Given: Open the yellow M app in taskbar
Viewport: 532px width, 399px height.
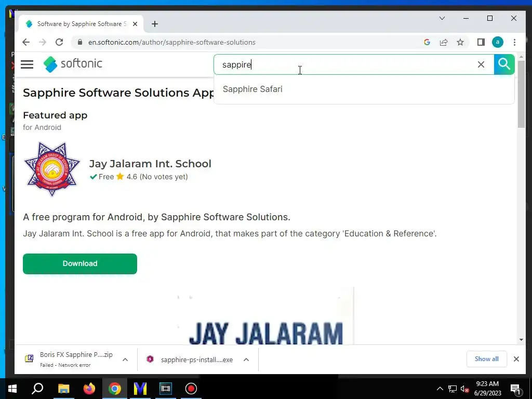Looking at the screenshot, I should (x=140, y=389).
